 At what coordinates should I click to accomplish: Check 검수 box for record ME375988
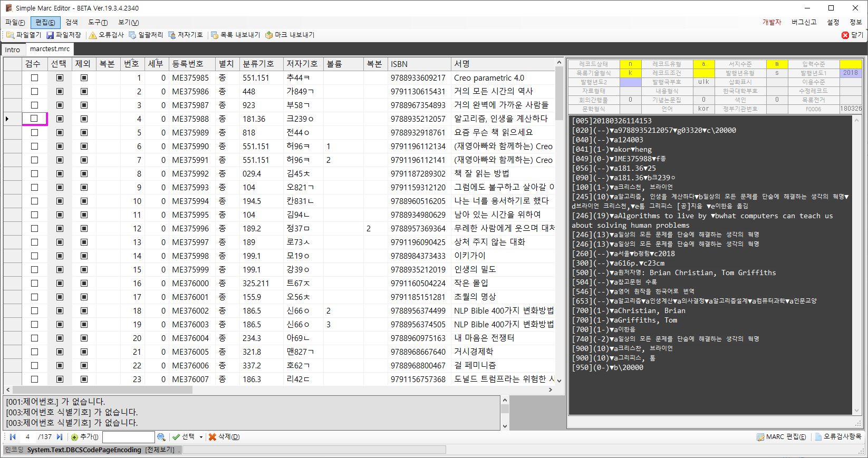click(35, 119)
